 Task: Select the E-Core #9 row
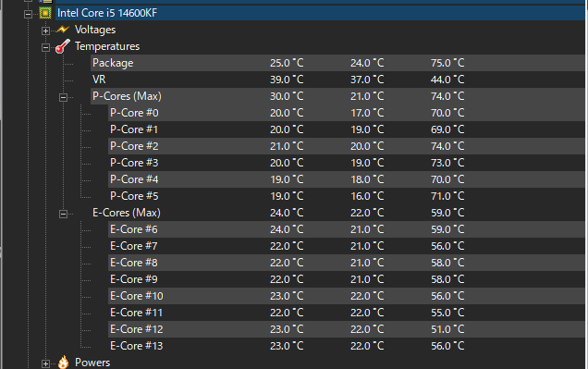click(347, 279)
